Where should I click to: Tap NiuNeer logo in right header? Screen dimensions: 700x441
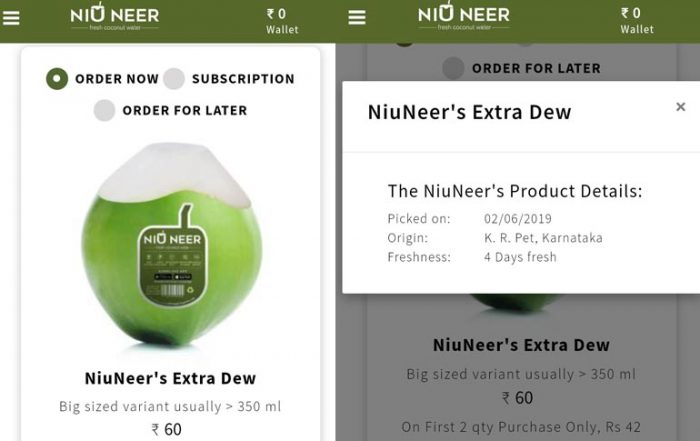tap(464, 16)
